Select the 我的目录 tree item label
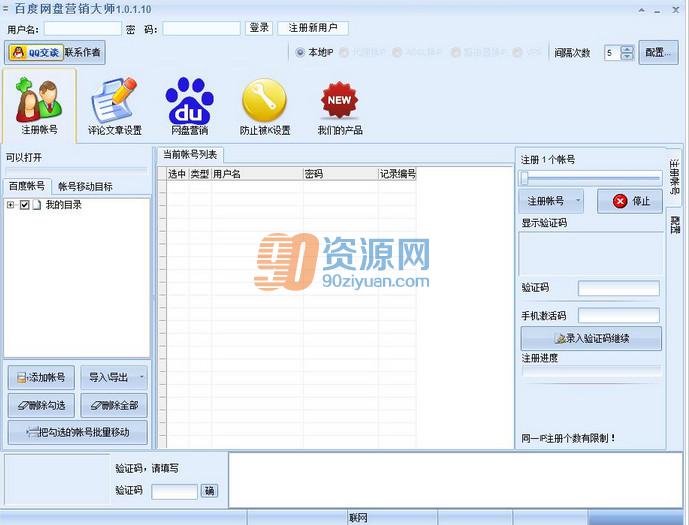 tap(64, 205)
